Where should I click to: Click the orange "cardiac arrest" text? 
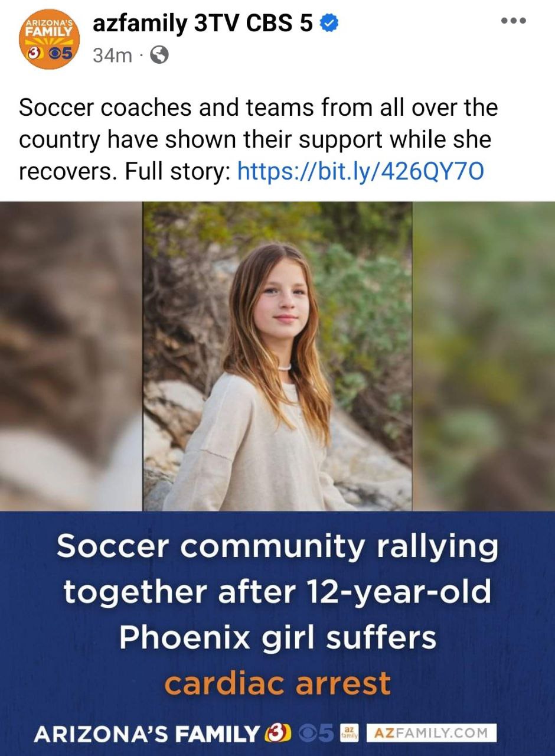pos(277,683)
